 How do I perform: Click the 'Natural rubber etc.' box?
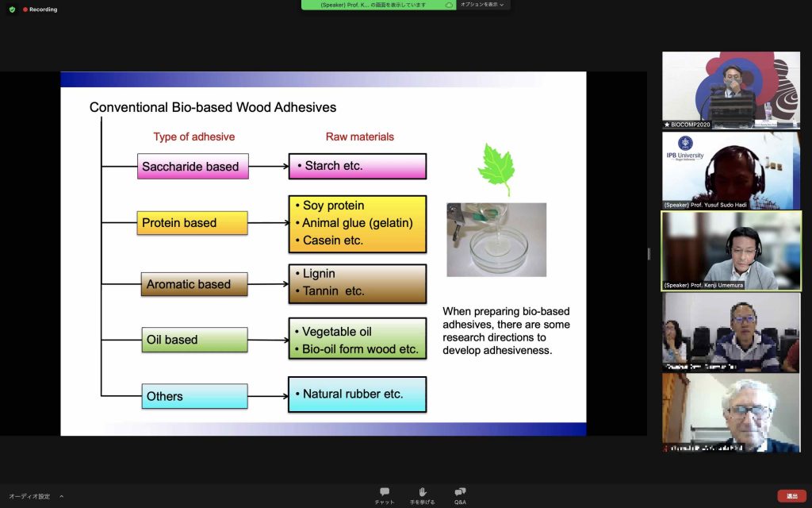[358, 394]
